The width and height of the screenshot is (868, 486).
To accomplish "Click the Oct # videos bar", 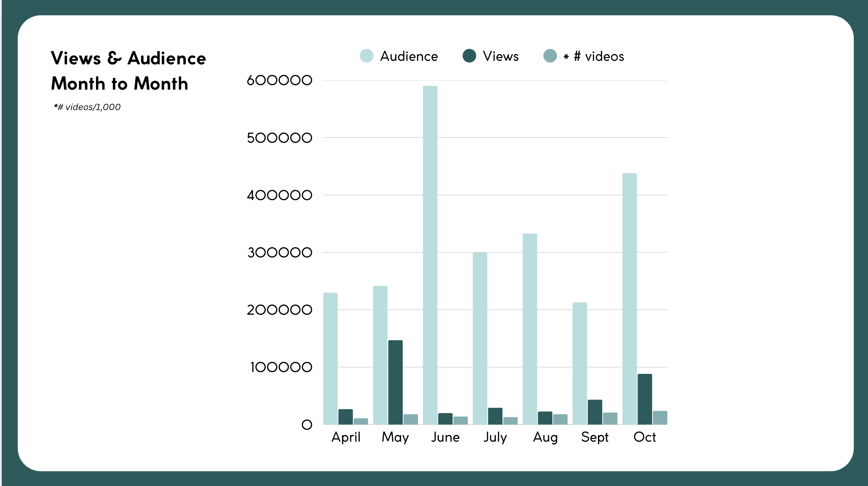I will pyautogui.click(x=660, y=418).
